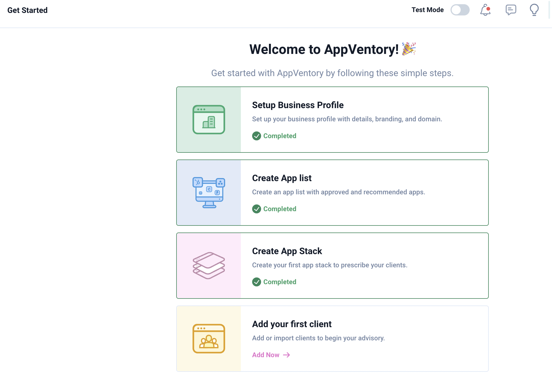Click the Add Now link
This screenshot has height=392, width=552.
pos(266,355)
